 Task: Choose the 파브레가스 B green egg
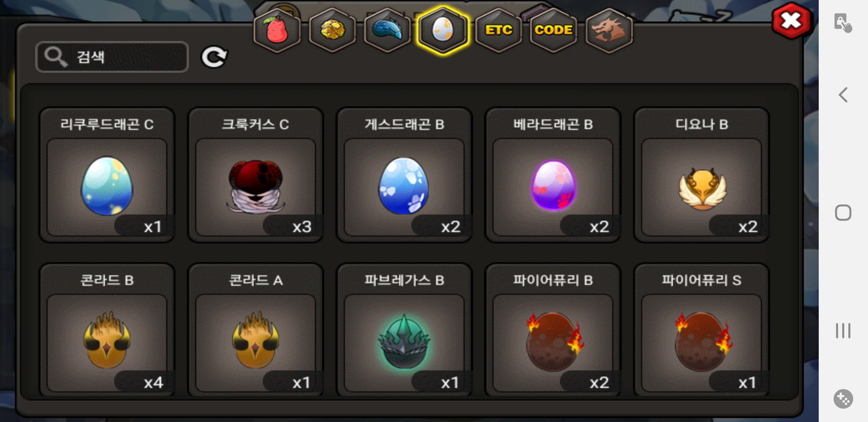(x=404, y=330)
